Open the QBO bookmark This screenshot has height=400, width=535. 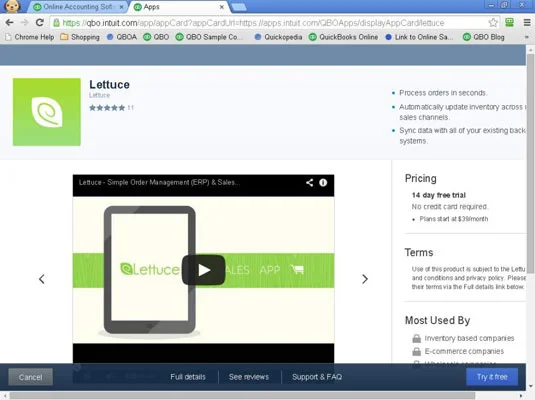[156, 37]
